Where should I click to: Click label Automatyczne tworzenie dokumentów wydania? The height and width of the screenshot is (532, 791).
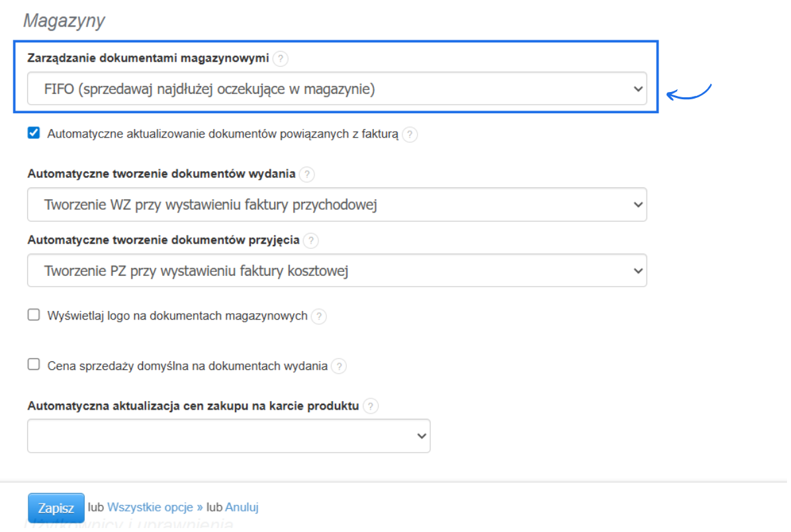click(x=162, y=174)
